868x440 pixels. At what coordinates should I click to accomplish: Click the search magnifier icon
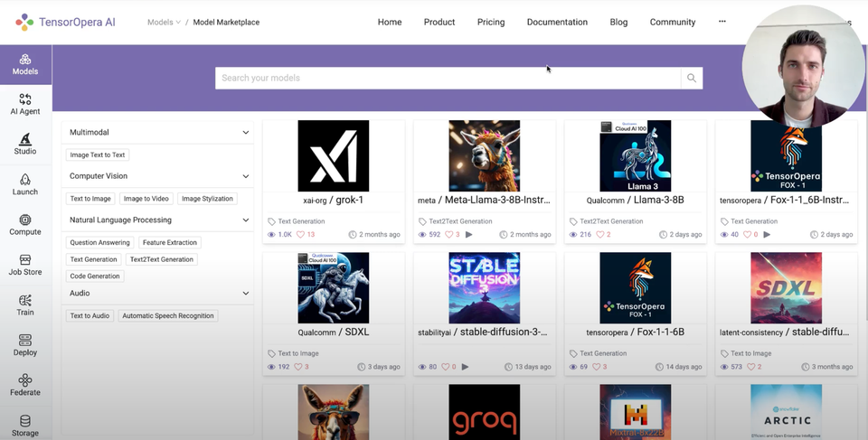coord(692,78)
